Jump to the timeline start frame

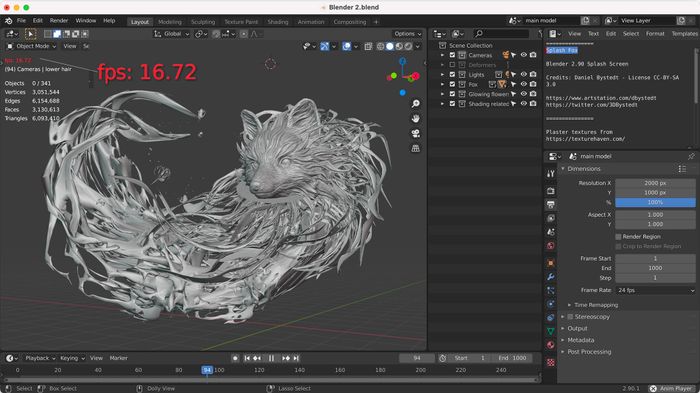(247, 358)
